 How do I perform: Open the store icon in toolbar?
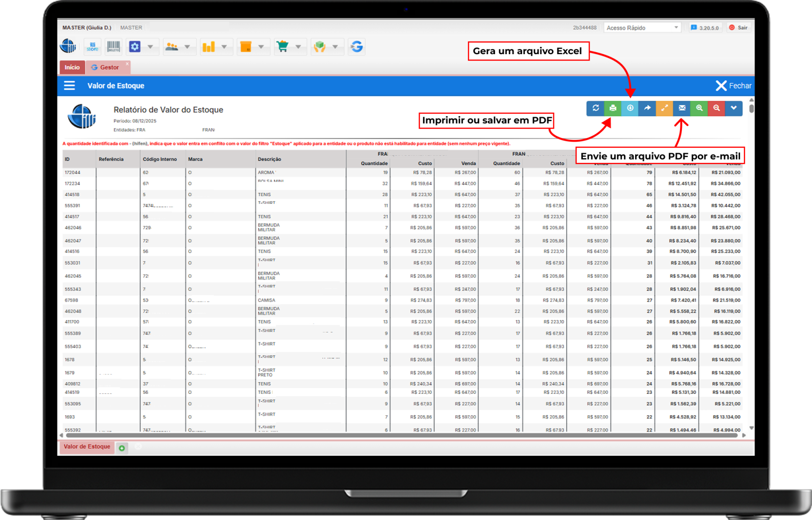(x=92, y=47)
